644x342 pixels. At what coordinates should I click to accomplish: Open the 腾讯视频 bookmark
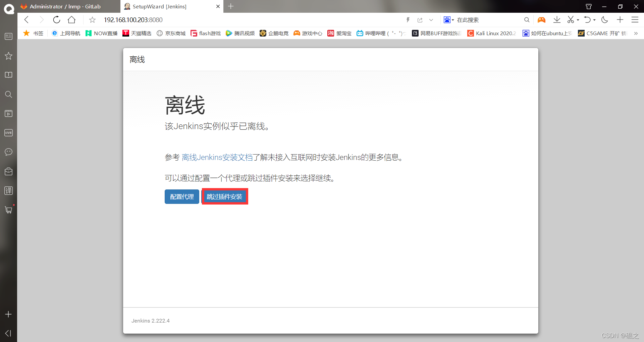click(240, 33)
